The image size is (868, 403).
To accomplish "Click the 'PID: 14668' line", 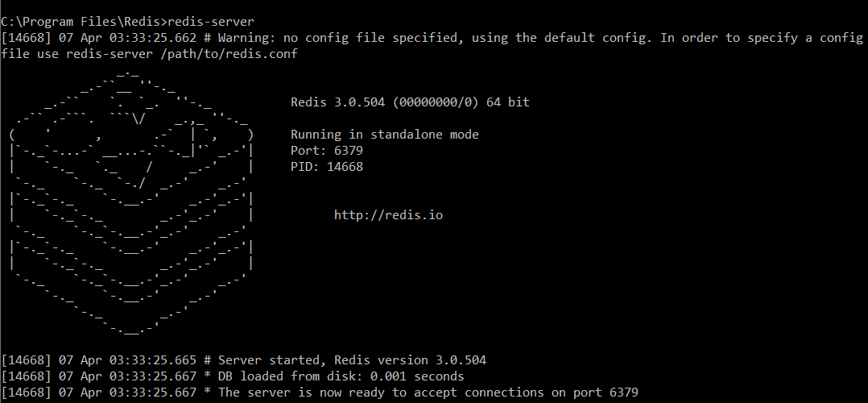I will pos(327,167).
